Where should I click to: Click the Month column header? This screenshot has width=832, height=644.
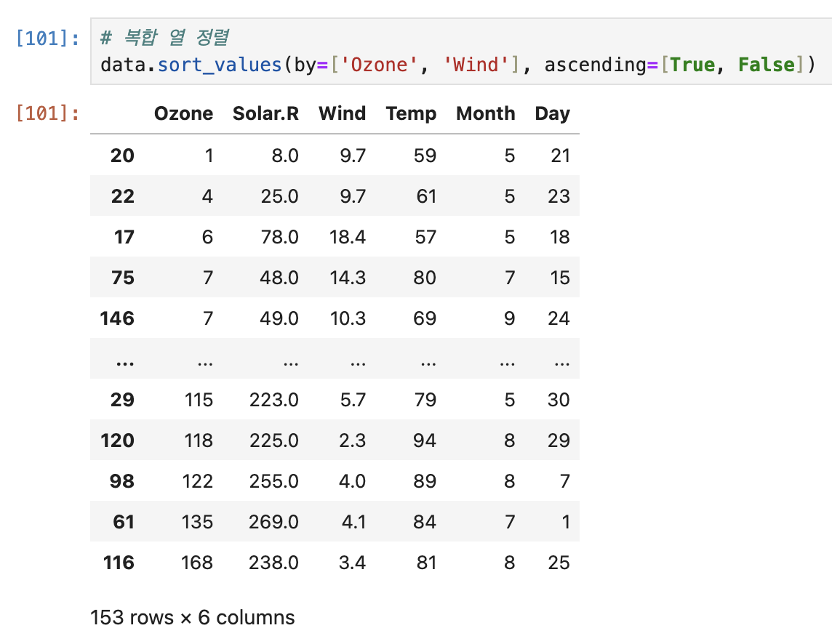coord(486,113)
